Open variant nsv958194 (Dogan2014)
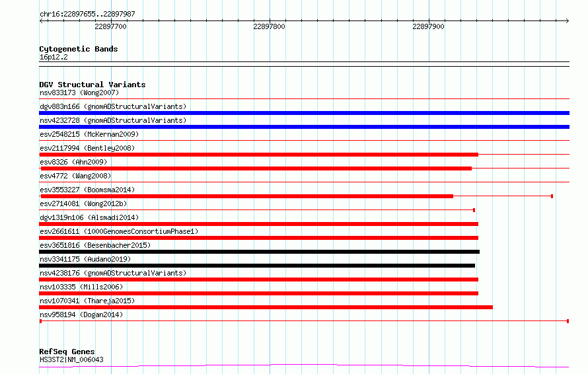 (81, 315)
